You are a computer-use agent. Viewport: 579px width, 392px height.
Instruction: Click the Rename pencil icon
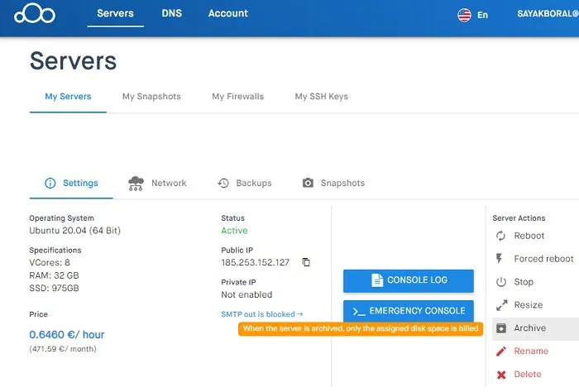click(501, 351)
